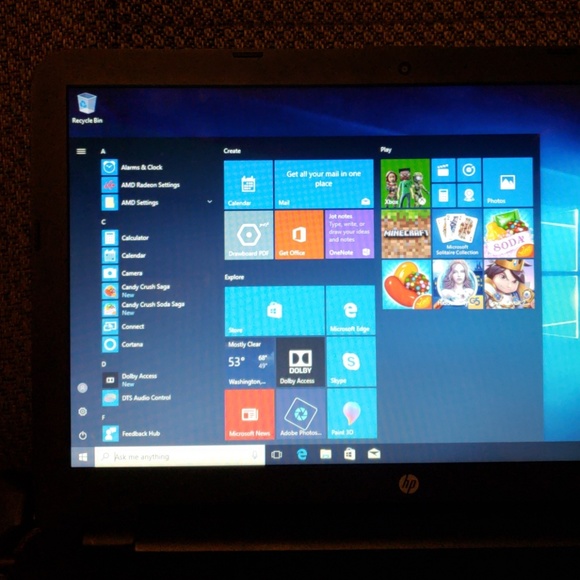The width and height of the screenshot is (580, 580).
Task: Open the Candy Crush Saga tile
Action: [407, 284]
